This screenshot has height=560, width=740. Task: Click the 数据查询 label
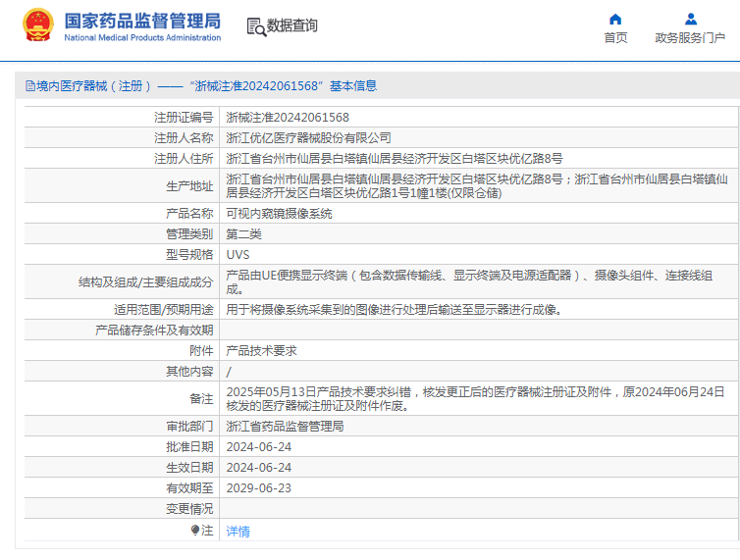(292, 25)
